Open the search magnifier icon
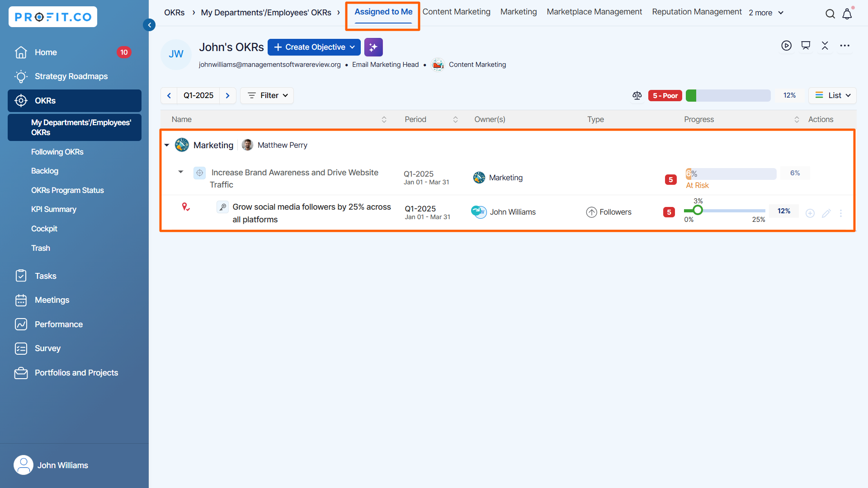The image size is (868, 488). coord(830,14)
